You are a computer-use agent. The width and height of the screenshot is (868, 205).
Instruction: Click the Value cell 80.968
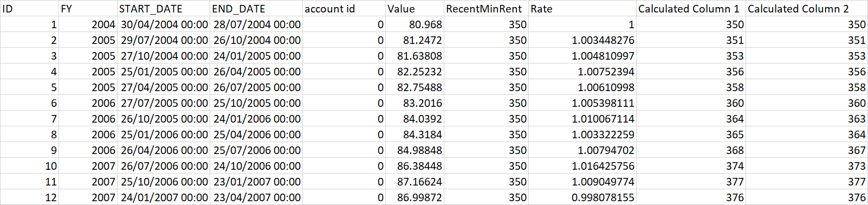click(x=414, y=24)
